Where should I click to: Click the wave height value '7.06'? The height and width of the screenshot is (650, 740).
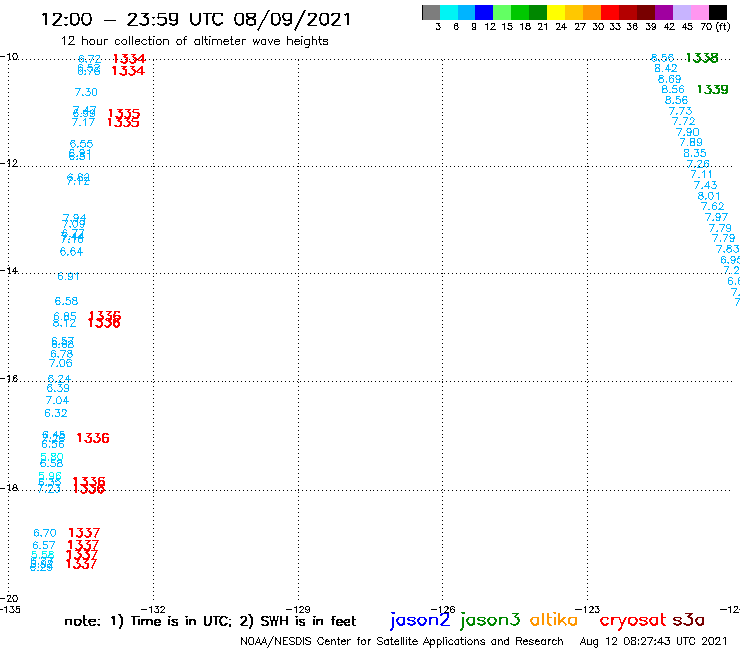pos(61,363)
